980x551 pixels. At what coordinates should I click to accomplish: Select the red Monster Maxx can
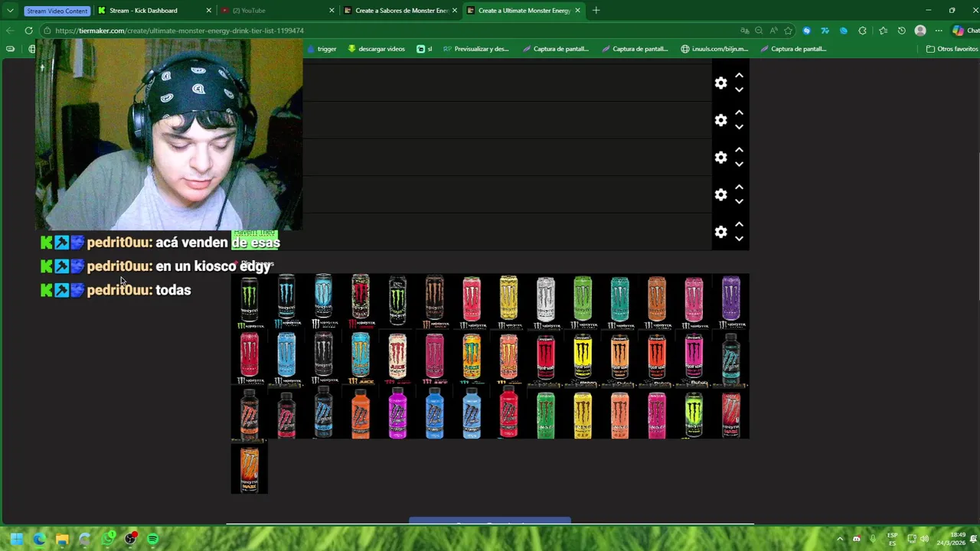pyautogui.click(x=730, y=415)
